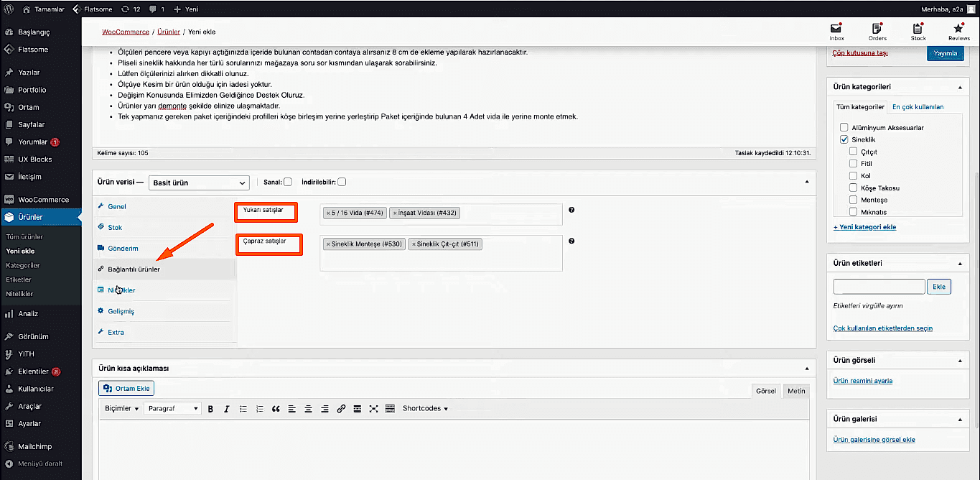This screenshot has width=980, height=480.
Task: Open the Kategoriler submenu item
Action: 23,265
